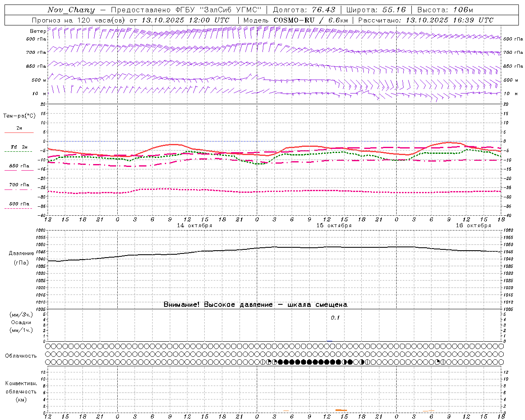Click the Ветер label of the wind panel
The width and height of the screenshot is (525, 420).
click(38, 31)
